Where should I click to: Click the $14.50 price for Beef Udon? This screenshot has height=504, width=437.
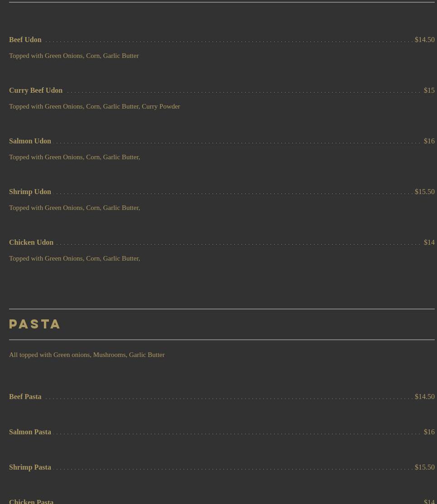pyautogui.click(x=424, y=40)
